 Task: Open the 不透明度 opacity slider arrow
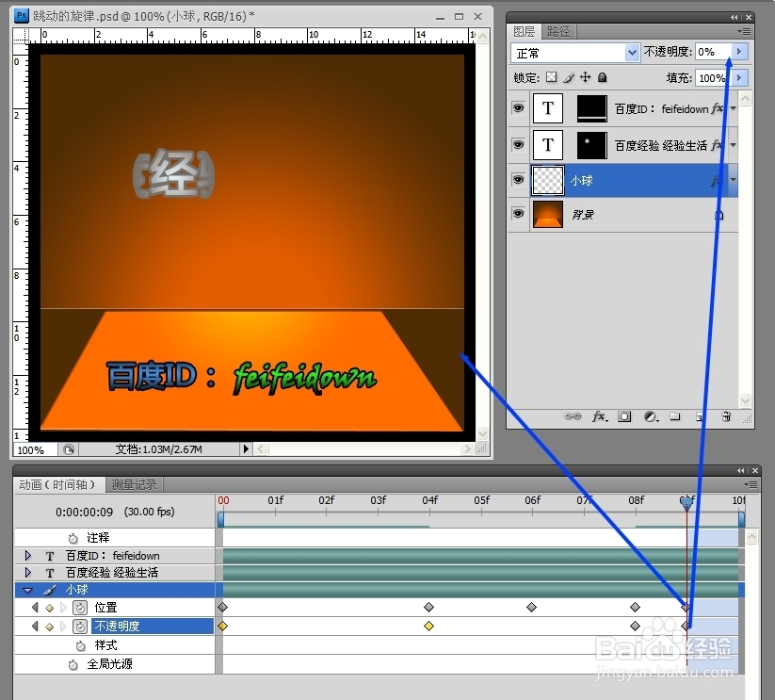pyautogui.click(x=739, y=52)
